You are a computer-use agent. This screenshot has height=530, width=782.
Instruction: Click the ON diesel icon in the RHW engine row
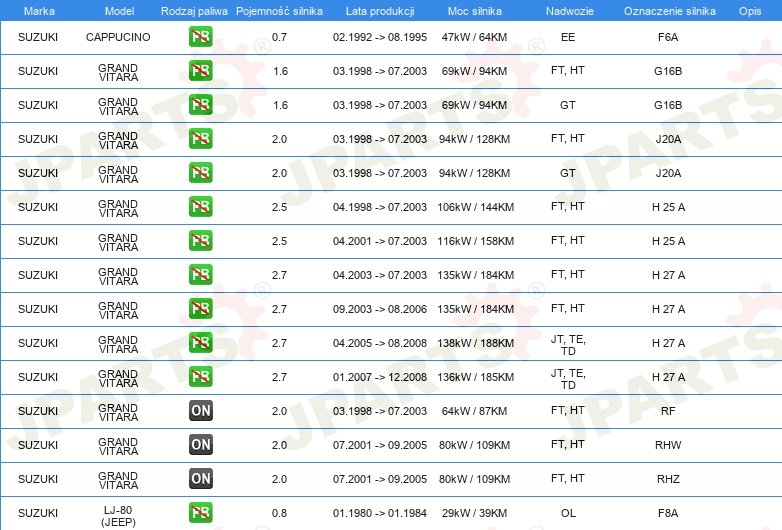tap(200, 444)
